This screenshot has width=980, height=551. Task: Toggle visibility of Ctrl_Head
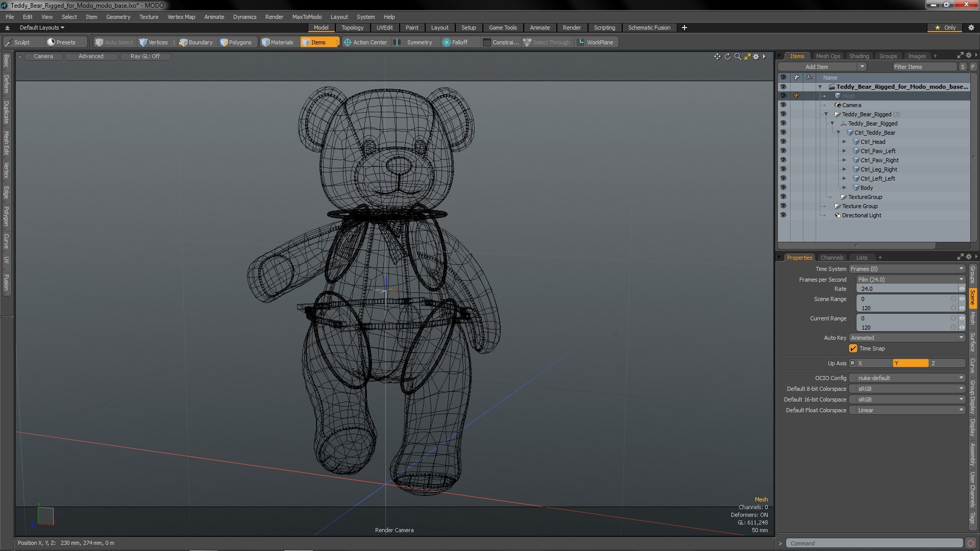pos(783,142)
